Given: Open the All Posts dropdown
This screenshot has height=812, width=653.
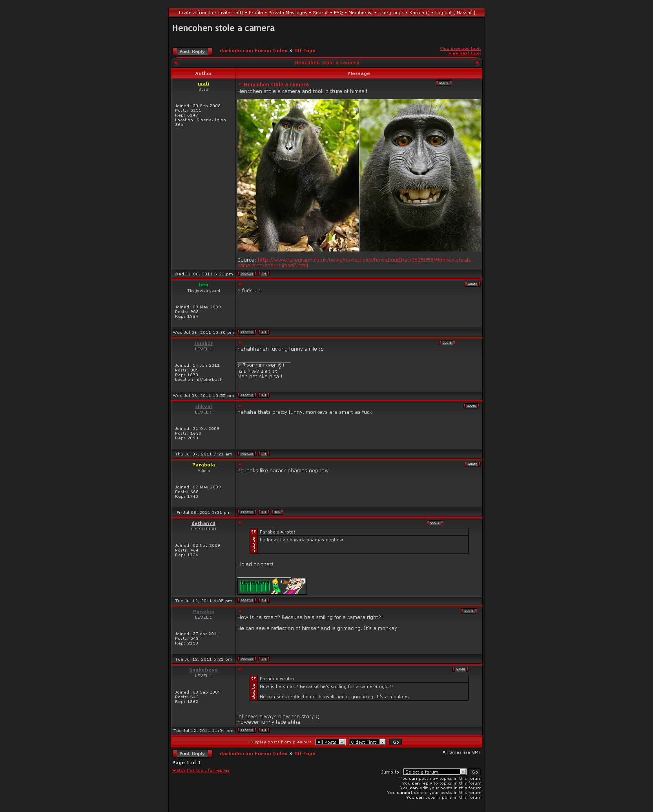Looking at the screenshot, I should click(x=330, y=742).
